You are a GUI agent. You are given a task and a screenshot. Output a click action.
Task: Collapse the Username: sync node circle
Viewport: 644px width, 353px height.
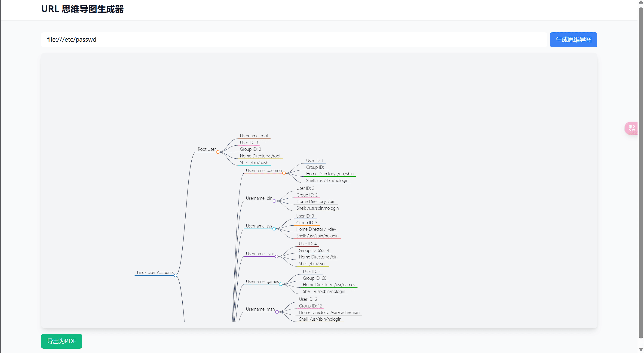[276, 257]
